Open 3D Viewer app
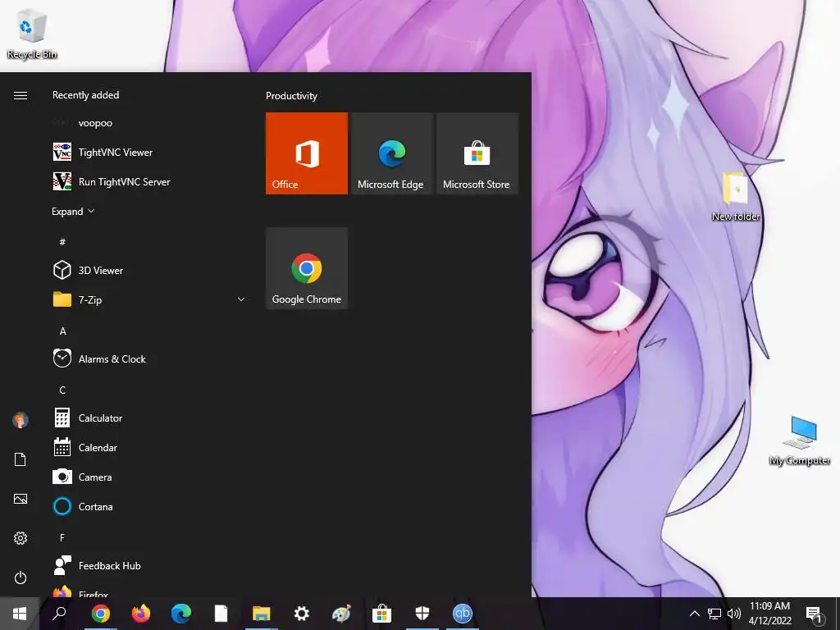 click(150, 270)
